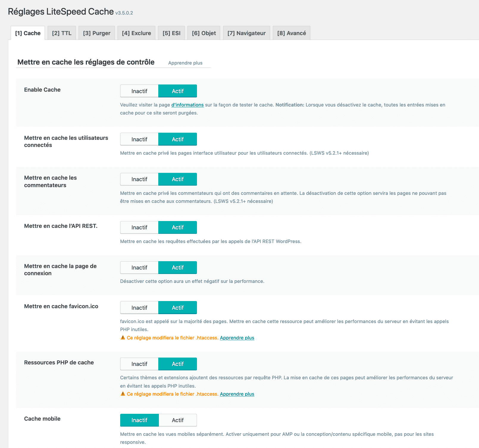Click the warning triangle icon under Ressources PHP

coord(123,394)
